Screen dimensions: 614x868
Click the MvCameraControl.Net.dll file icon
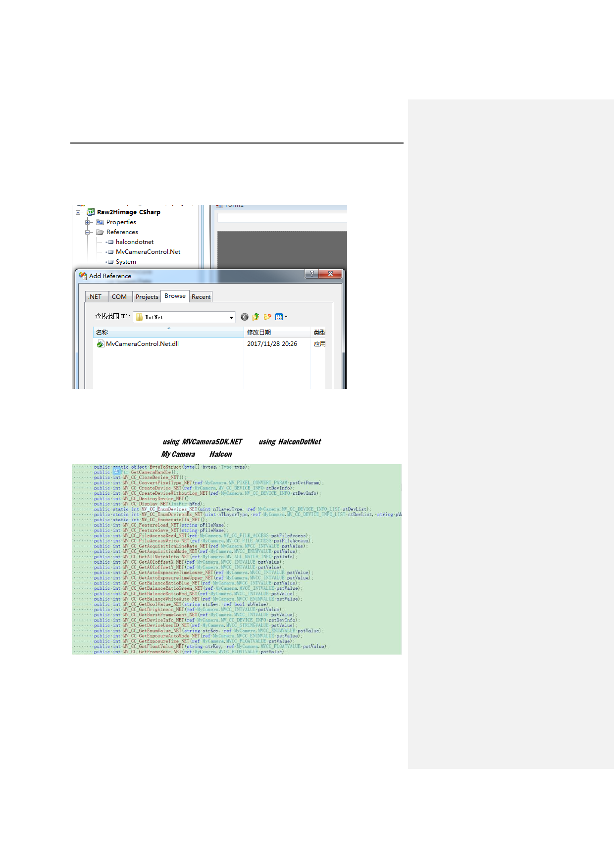101,344
